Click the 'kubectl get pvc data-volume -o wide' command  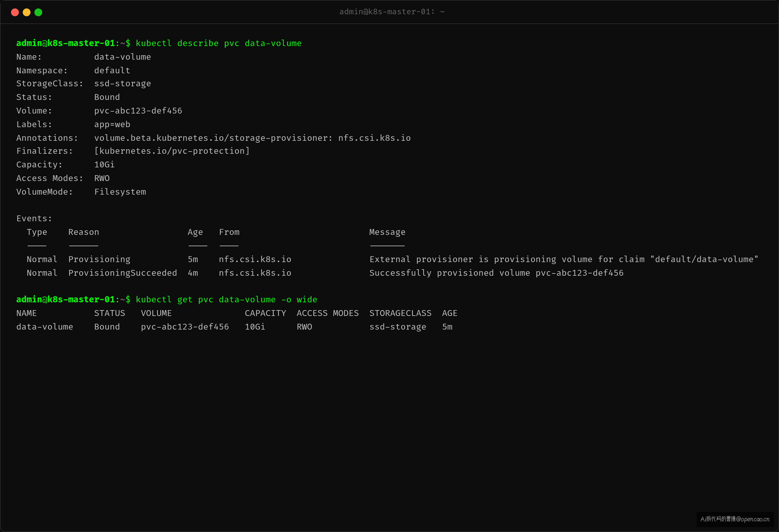tap(226, 299)
